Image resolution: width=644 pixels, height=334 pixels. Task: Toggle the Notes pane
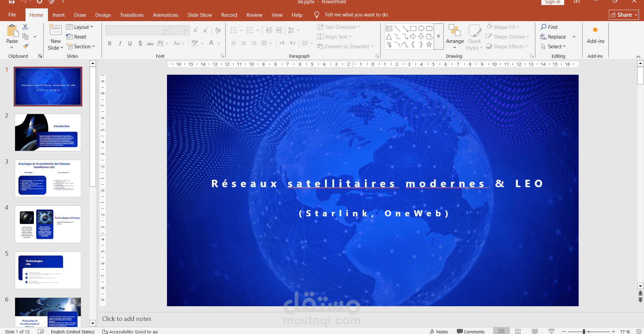pos(439,331)
